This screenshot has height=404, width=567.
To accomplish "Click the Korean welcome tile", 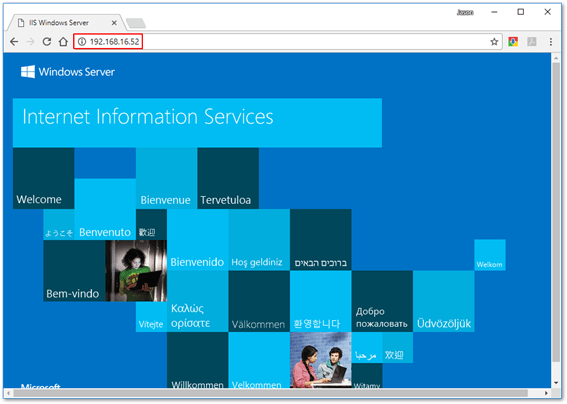I will point(320,301).
